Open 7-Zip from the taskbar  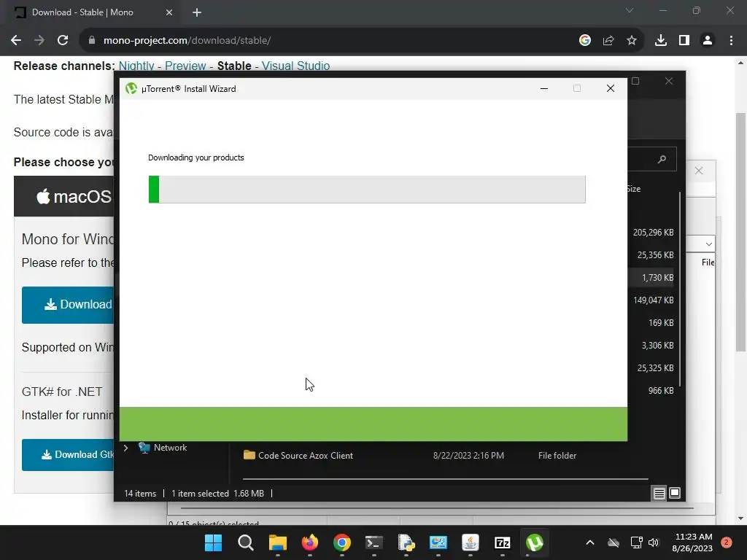click(x=502, y=542)
